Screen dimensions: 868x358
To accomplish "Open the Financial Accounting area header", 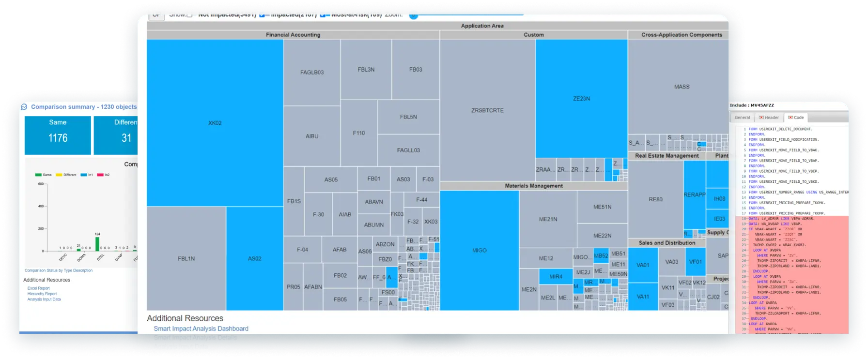I will click(x=293, y=35).
